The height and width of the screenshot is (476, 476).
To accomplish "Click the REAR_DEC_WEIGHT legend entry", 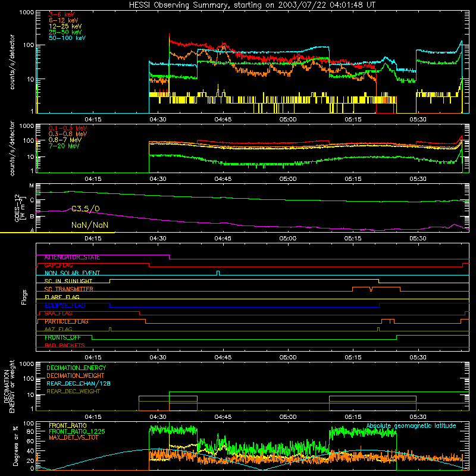I will click(73, 392).
